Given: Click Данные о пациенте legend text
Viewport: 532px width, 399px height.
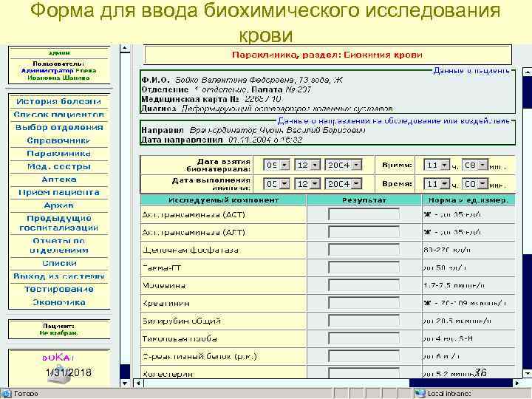Looking at the screenshot, I should tap(471, 71).
